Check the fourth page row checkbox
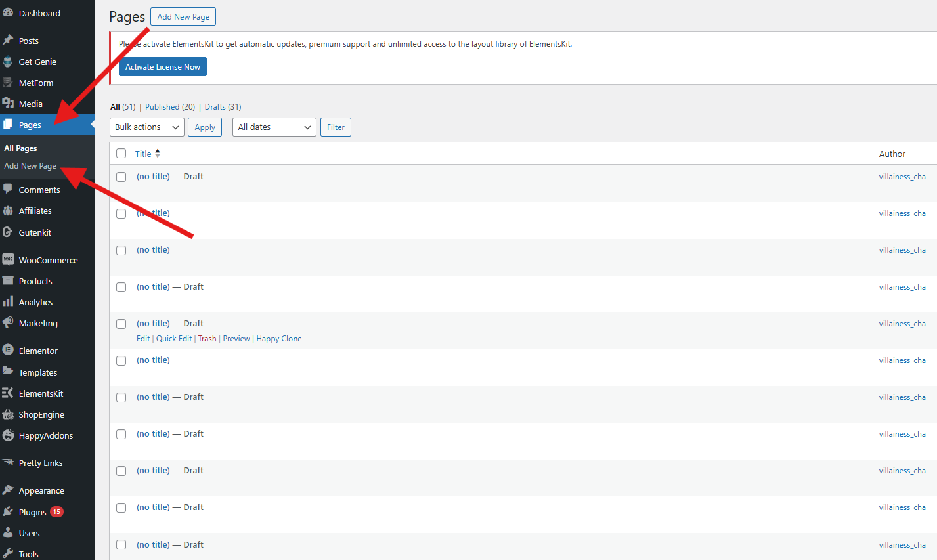Screen dimensions: 937x560 [x=121, y=287]
